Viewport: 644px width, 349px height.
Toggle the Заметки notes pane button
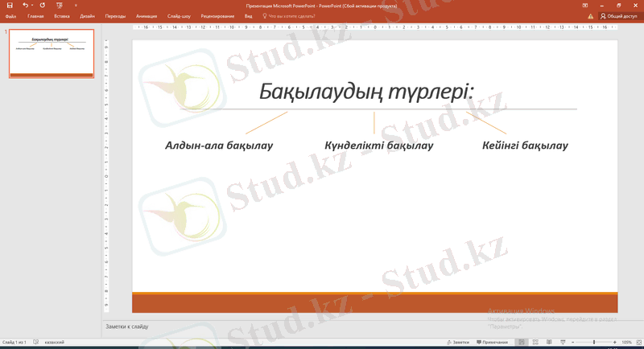click(x=458, y=342)
